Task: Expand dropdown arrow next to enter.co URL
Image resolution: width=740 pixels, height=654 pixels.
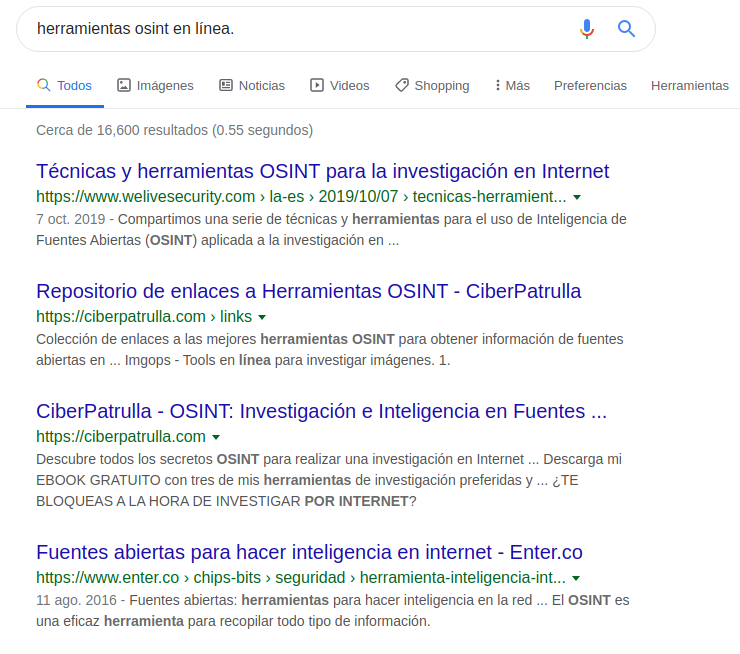Action: (576, 579)
